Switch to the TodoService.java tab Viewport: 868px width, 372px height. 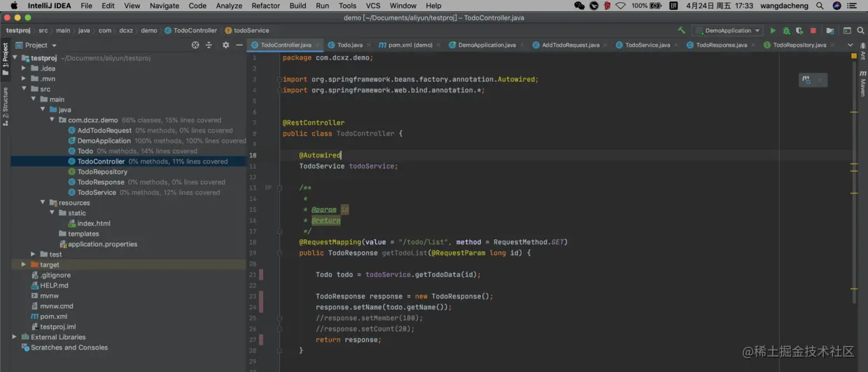click(647, 45)
